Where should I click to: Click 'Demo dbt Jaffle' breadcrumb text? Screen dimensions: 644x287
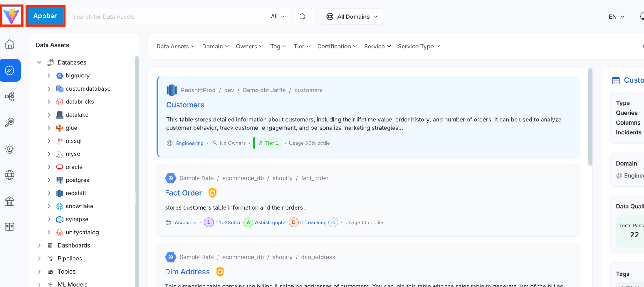[264, 90]
